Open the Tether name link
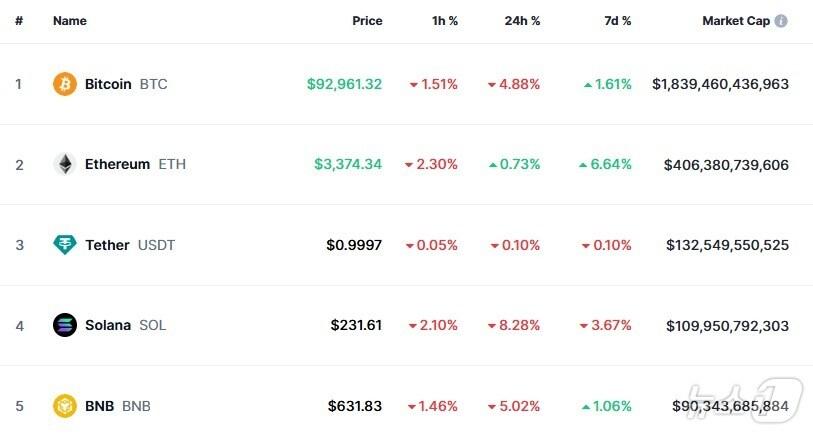The image size is (813, 435). pyautogui.click(x=107, y=245)
